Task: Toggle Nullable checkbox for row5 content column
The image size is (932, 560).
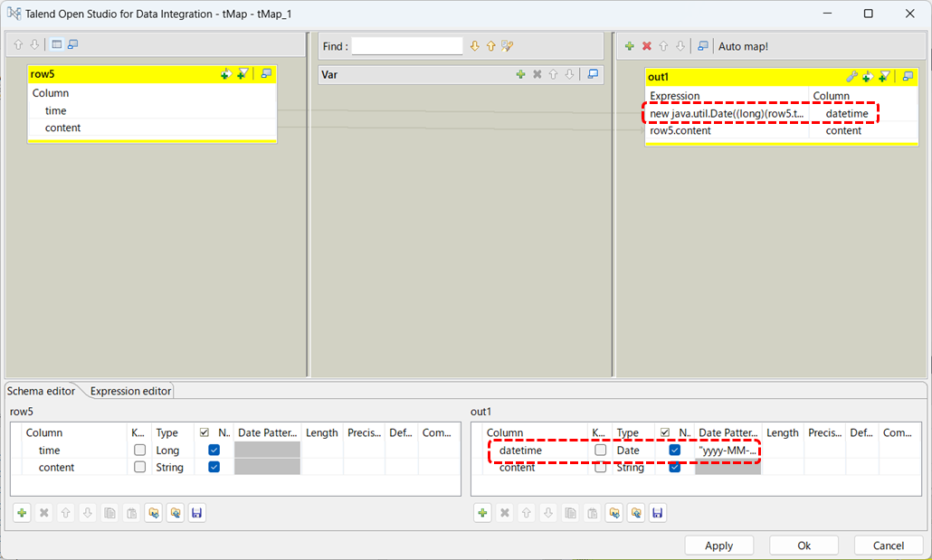Action: [x=214, y=467]
